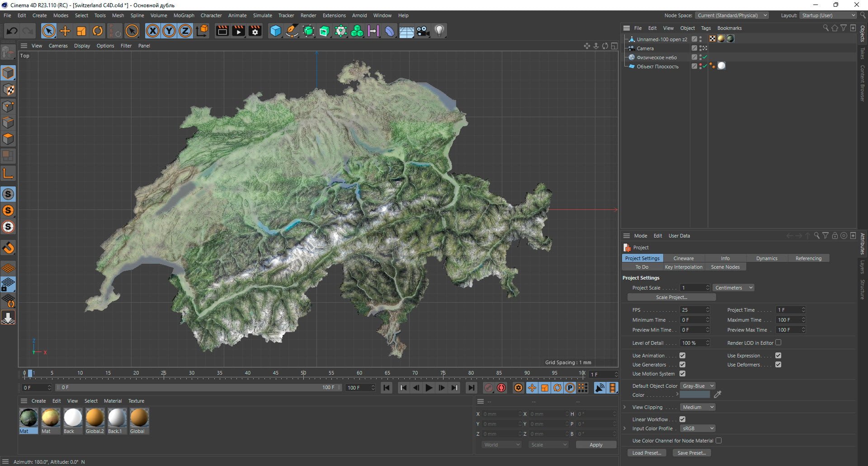The image size is (868, 466).
Task: Select the Rotate tool icon
Action: click(x=98, y=31)
